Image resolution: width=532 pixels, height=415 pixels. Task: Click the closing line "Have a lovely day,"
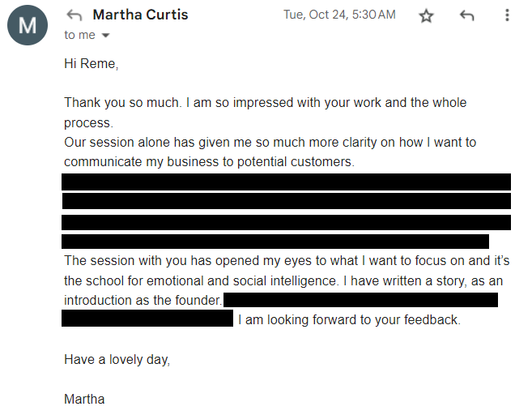click(117, 360)
